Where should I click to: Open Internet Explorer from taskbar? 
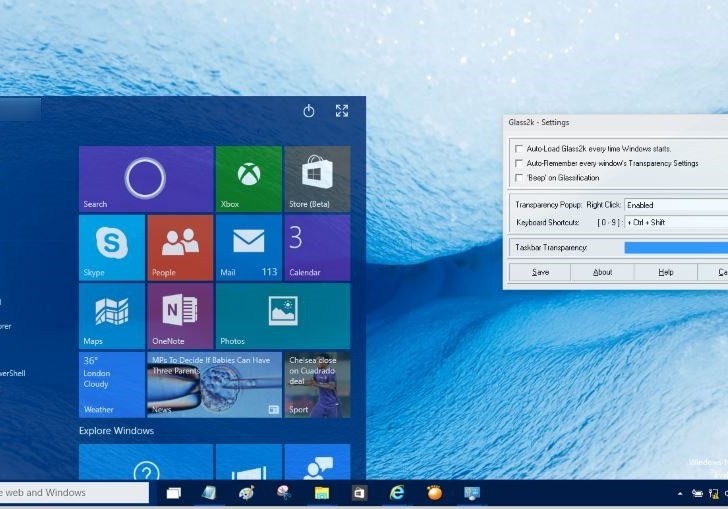tap(397, 493)
